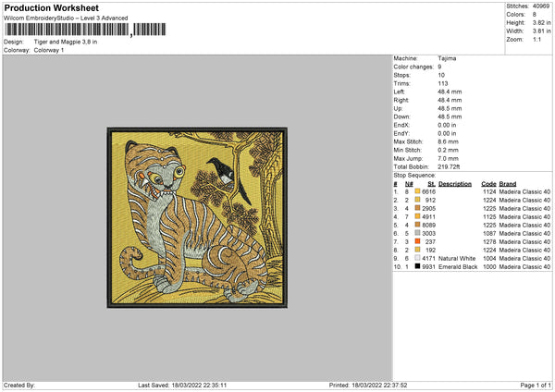Click the Width value 3.81 in
This screenshot has height=392, width=555.
tap(542, 31)
